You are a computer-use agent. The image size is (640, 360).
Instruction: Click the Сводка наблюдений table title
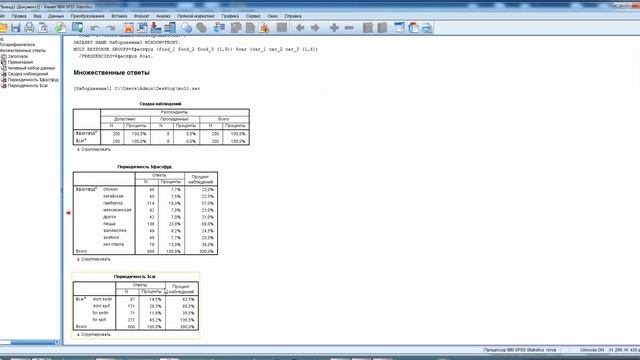point(160,104)
